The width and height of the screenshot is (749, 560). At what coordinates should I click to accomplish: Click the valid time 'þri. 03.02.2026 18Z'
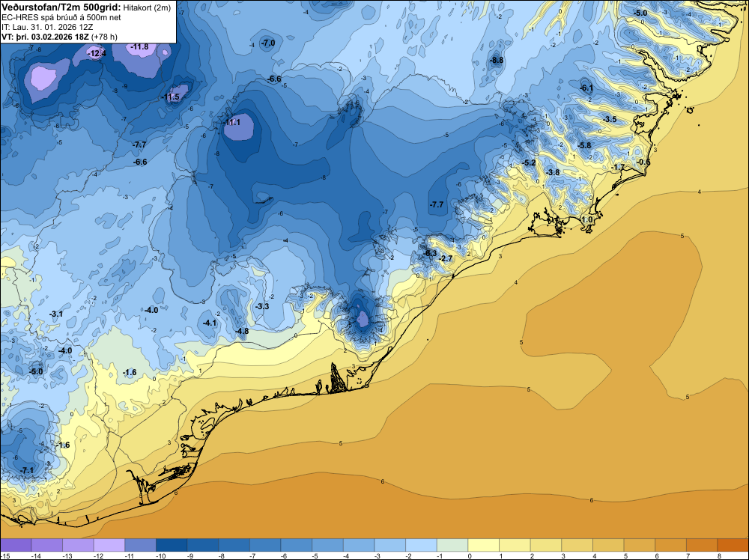coord(52,37)
